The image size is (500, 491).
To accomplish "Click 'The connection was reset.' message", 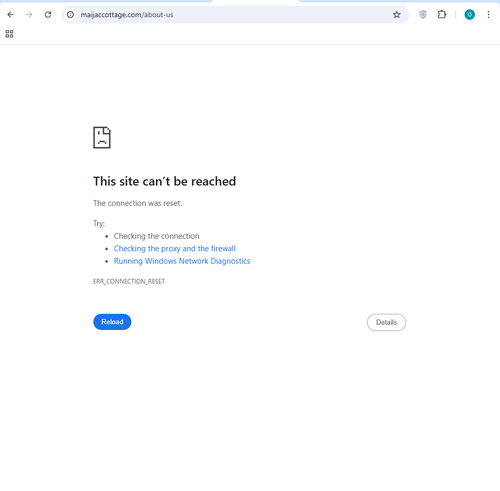I will (x=137, y=203).
